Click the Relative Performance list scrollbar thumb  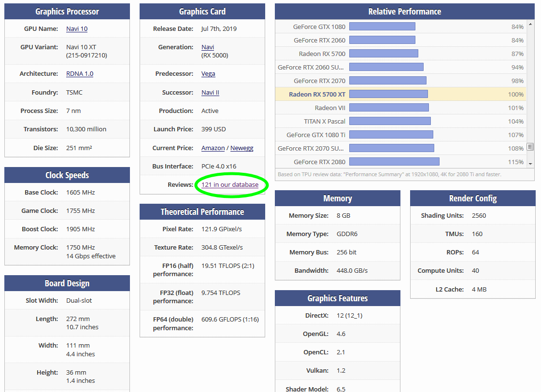pos(530,147)
